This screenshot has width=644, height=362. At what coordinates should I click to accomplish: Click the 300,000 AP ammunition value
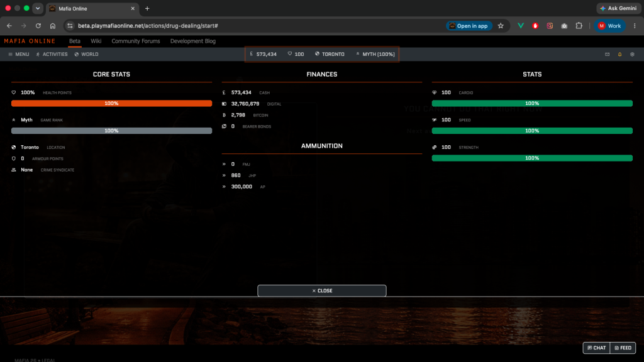(x=241, y=186)
